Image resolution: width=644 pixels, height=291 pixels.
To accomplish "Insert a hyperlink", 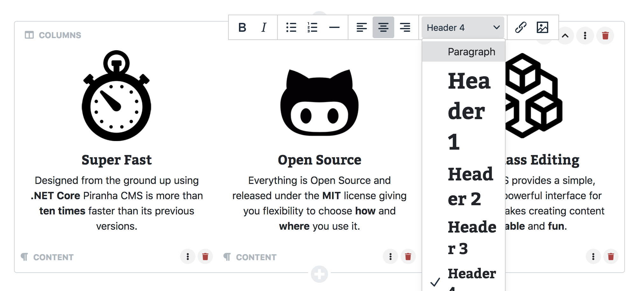I will coord(521,28).
